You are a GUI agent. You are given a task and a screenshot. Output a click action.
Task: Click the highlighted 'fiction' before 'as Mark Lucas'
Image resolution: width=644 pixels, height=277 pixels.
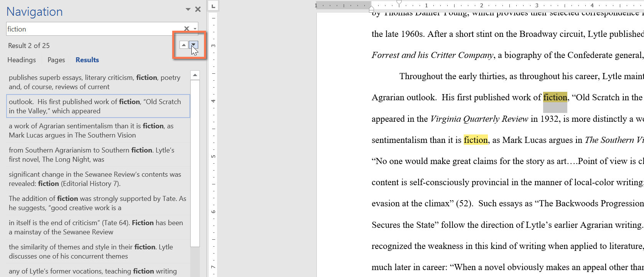[476, 140]
